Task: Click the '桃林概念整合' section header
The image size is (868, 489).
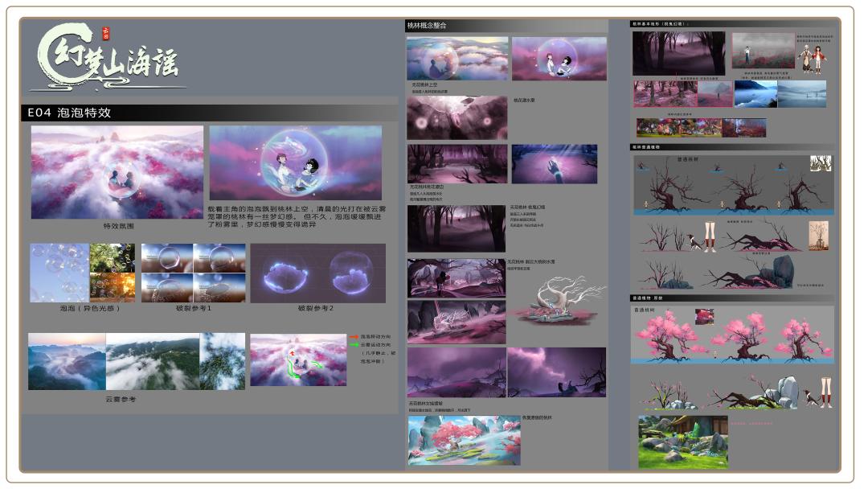Action: 427,26
